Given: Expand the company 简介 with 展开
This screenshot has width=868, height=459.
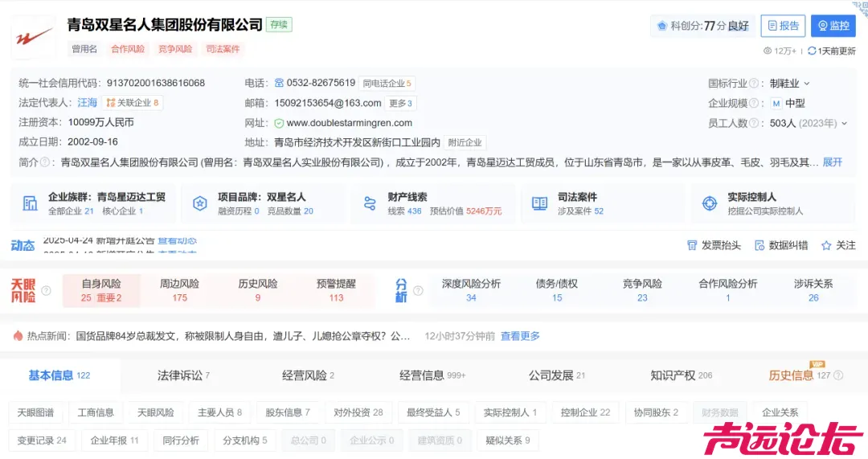Looking at the screenshot, I should tap(832, 162).
